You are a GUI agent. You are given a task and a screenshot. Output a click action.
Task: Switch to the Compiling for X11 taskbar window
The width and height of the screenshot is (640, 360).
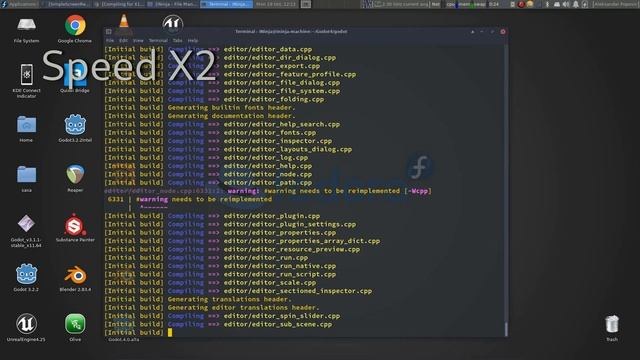click(120, 4)
